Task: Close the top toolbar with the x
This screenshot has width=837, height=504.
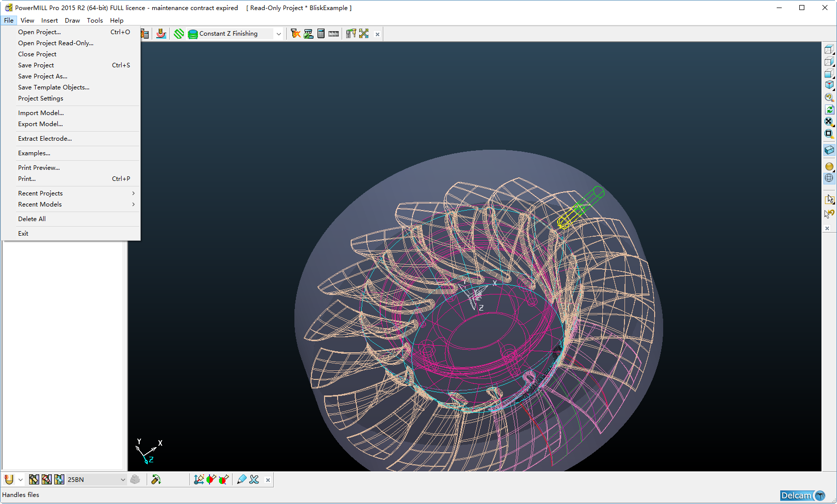Action: 377,34
